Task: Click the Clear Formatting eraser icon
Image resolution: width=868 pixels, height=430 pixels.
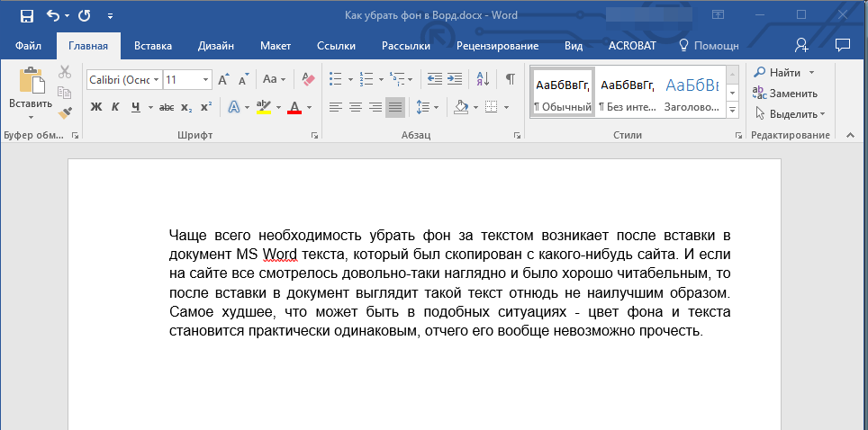Action: pyautogui.click(x=309, y=79)
